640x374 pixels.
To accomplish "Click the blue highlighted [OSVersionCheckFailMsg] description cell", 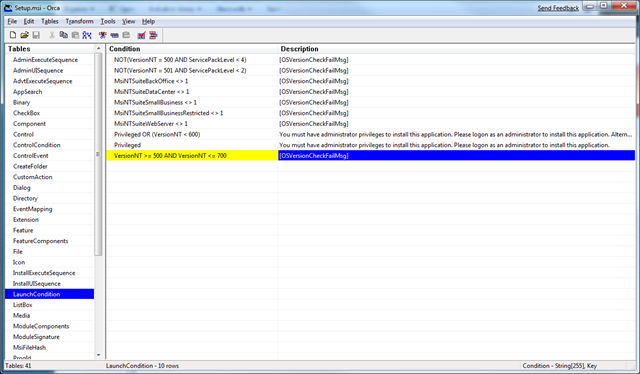I will pyautogui.click(x=456, y=156).
